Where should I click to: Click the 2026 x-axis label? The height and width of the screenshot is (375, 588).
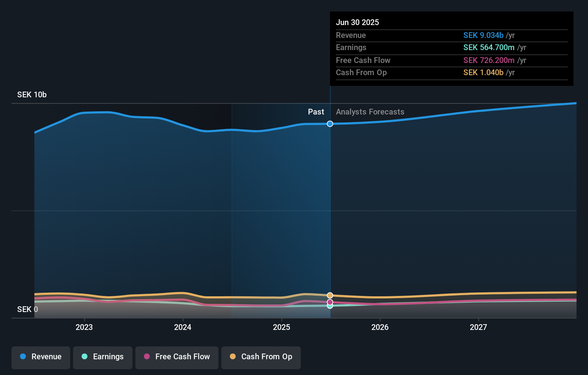click(x=380, y=327)
